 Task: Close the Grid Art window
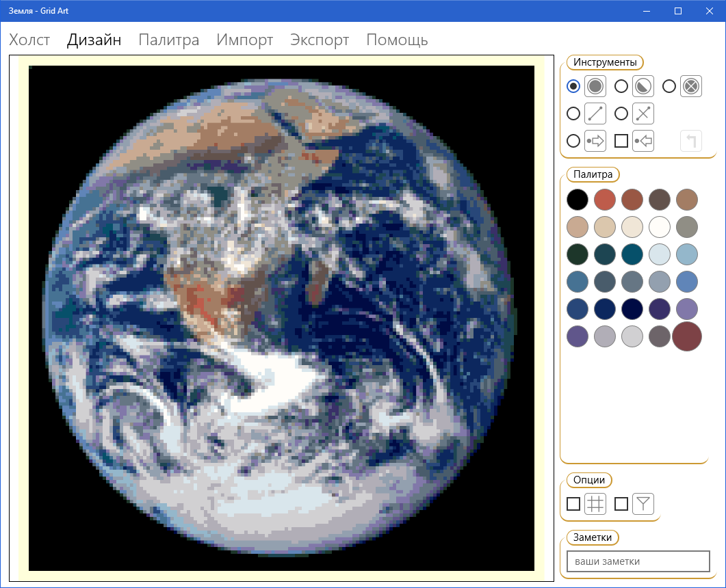[x=710, y=11]
